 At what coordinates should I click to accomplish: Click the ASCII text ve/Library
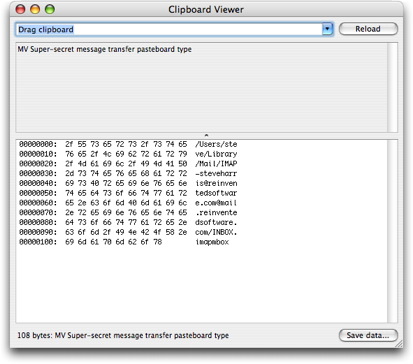[216, 154]
